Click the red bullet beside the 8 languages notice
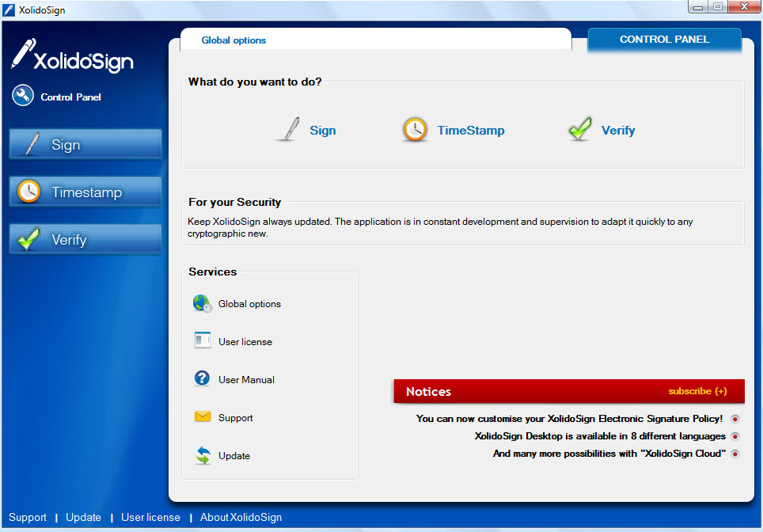 (x=735, y=436)
